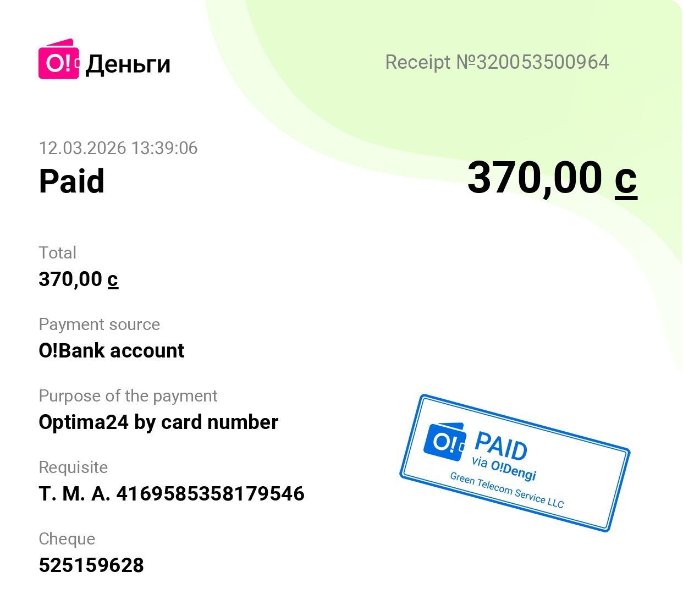Click the Requisite label
The height and width of the screenshot is (616, 683).
[73, 467]
